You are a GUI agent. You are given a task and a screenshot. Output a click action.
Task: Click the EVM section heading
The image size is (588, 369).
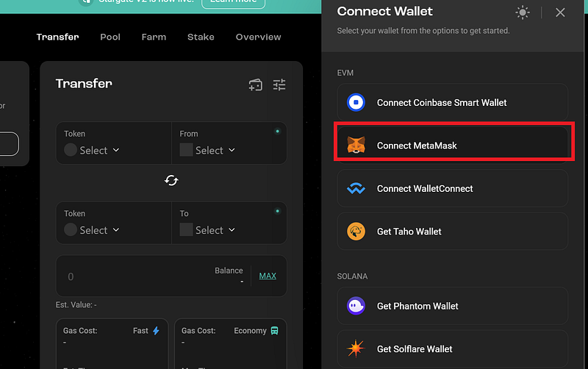pyautogui.click(x=345, y=73)
